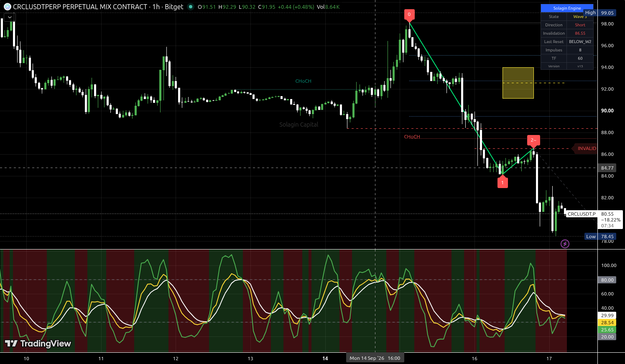Click 100.00 on the oscillator scale

[x=608, y=265]
